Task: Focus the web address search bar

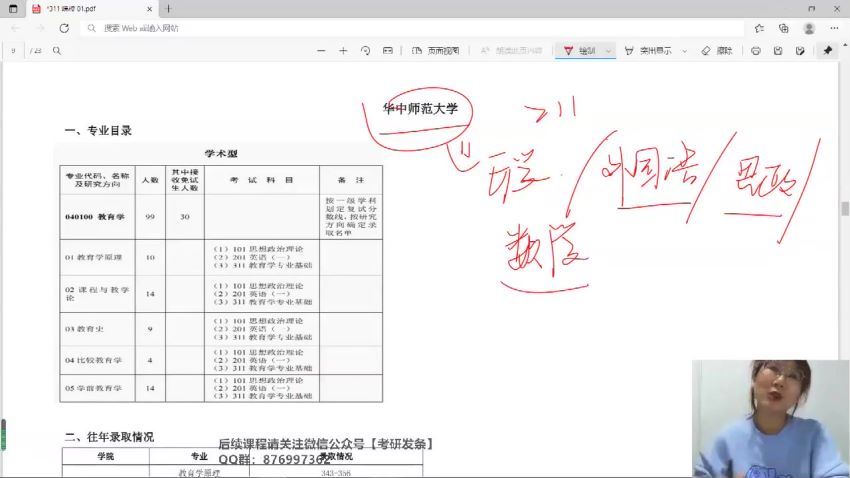Action: (x=412, y=28)
